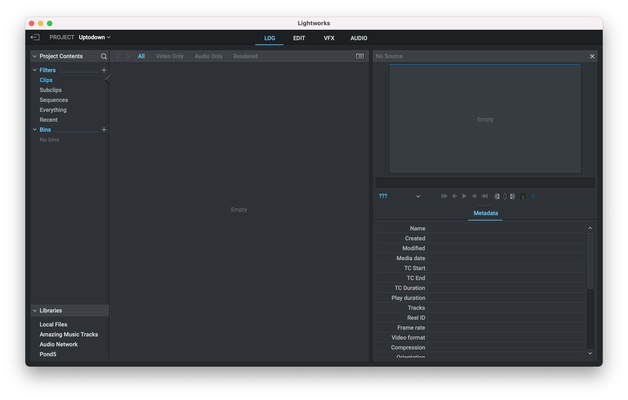Open Local Files library

click(53, 325)
